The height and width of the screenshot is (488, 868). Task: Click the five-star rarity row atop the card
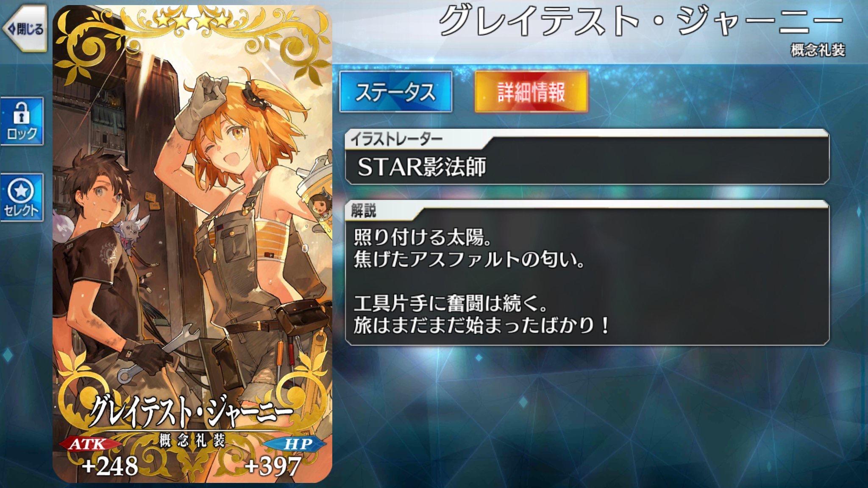click(x=192, y=19)
